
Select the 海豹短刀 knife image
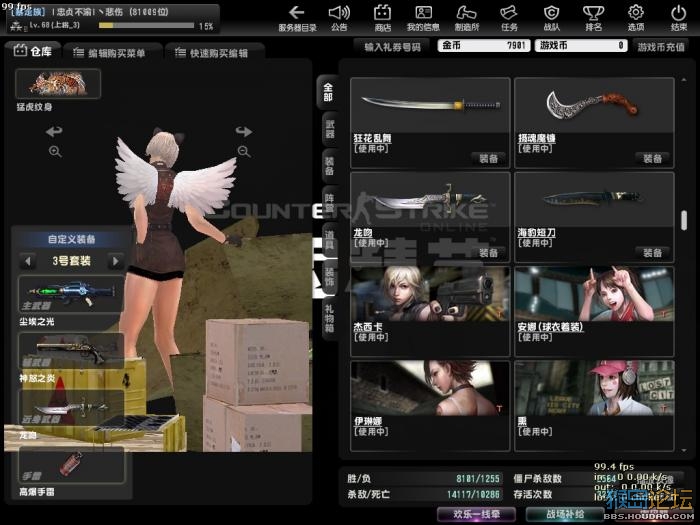coord(594,199)
